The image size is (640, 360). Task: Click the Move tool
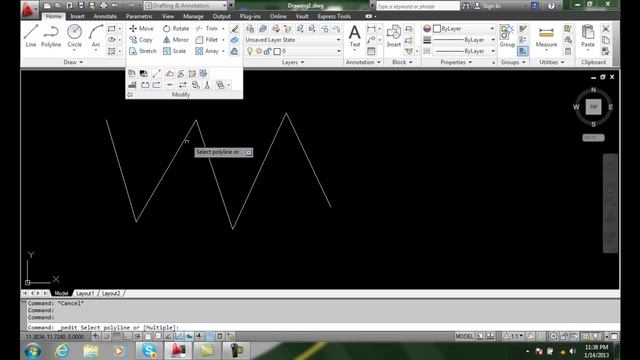coord(141,29)
